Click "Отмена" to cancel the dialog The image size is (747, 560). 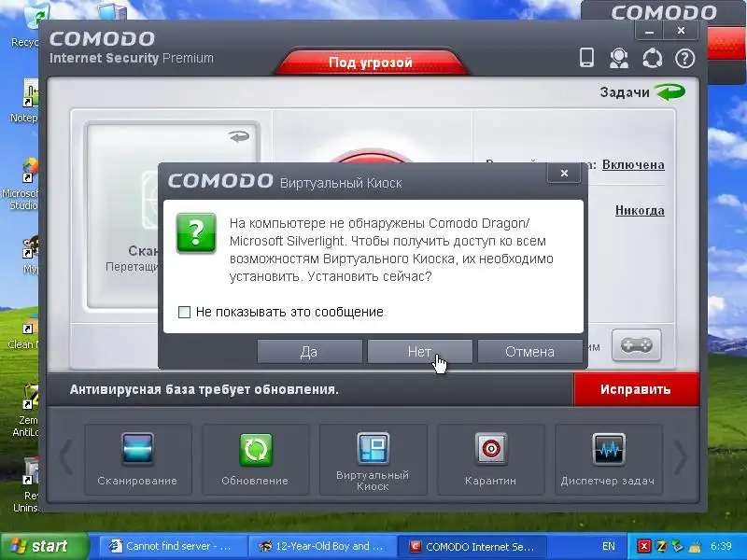pyautogui.click(x=529, y=352)
